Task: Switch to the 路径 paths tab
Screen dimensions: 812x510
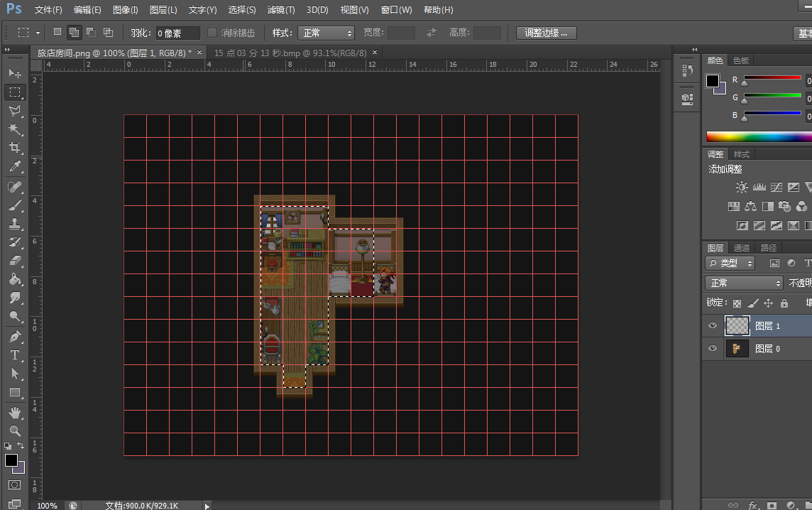Action: pyautogui.click(x=769, y=248)
